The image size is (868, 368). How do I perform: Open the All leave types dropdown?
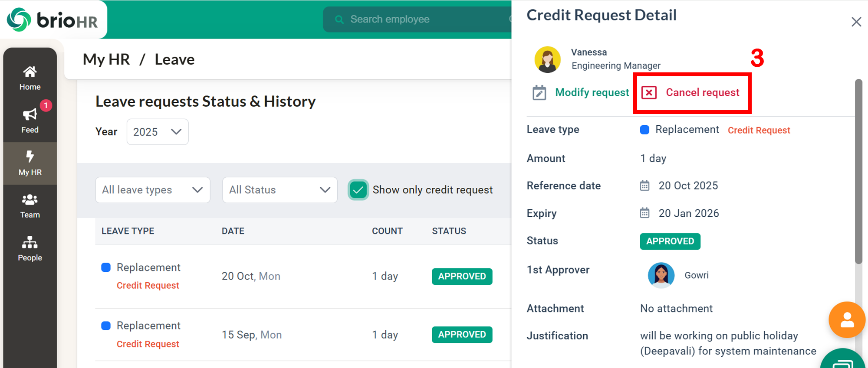tap(152, 190)
